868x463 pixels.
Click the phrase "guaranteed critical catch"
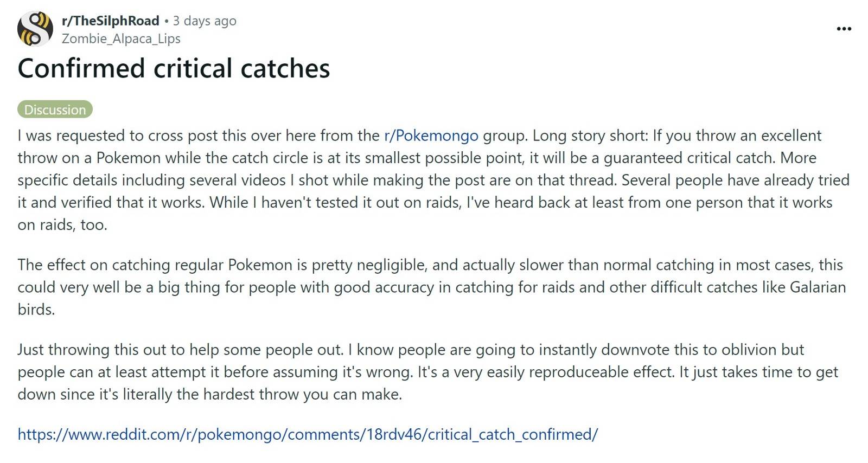(x=689, y=158)
